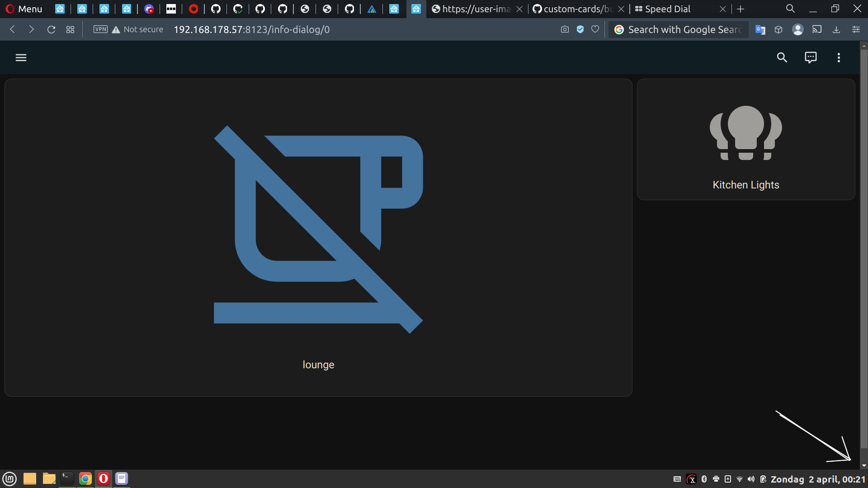Switch to the red circle pinned tab

point(193,9)
